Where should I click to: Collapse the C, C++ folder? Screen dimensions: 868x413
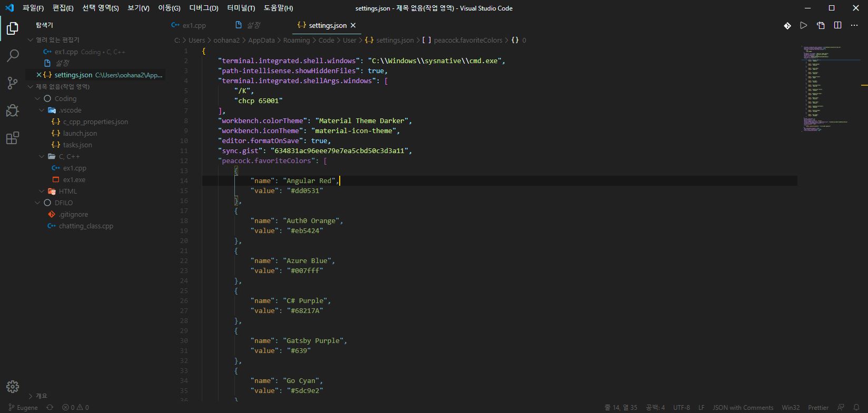[x=69, y=157]
